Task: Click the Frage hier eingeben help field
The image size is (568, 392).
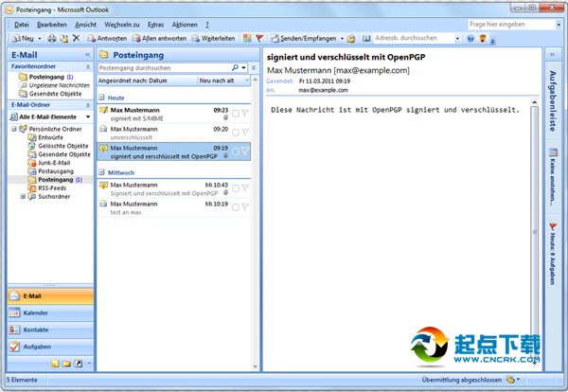Action: point(512,25)
